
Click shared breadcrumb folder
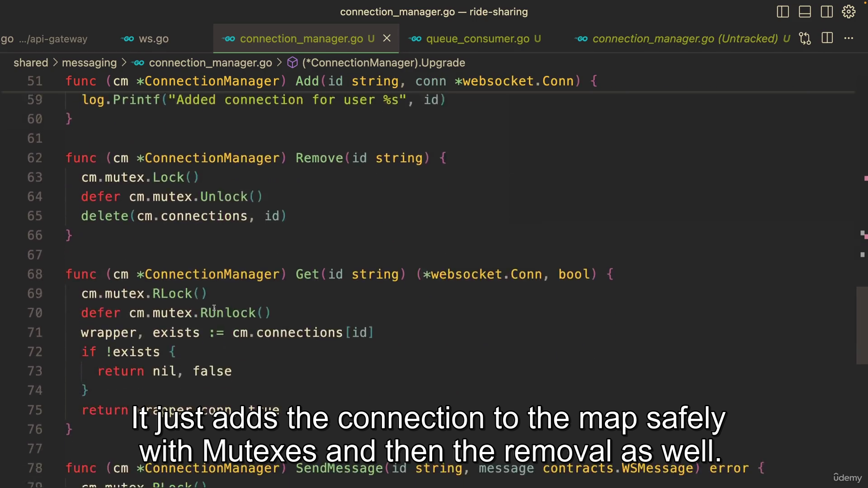click(31, 63)
